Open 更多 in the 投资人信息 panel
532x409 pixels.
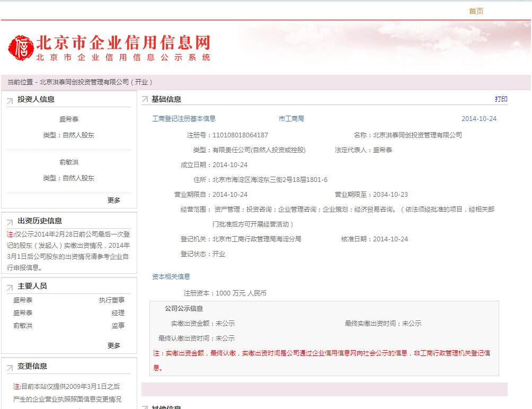click(x=114, y=200)
